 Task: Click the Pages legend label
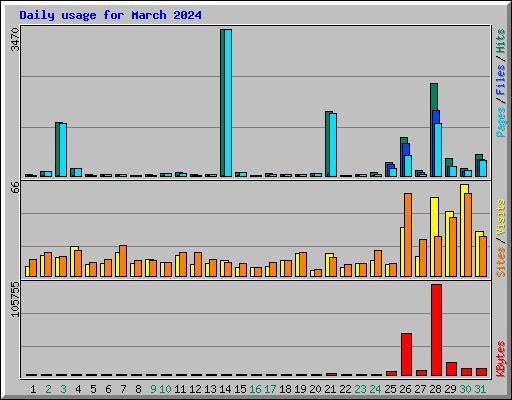pos(501,122)
